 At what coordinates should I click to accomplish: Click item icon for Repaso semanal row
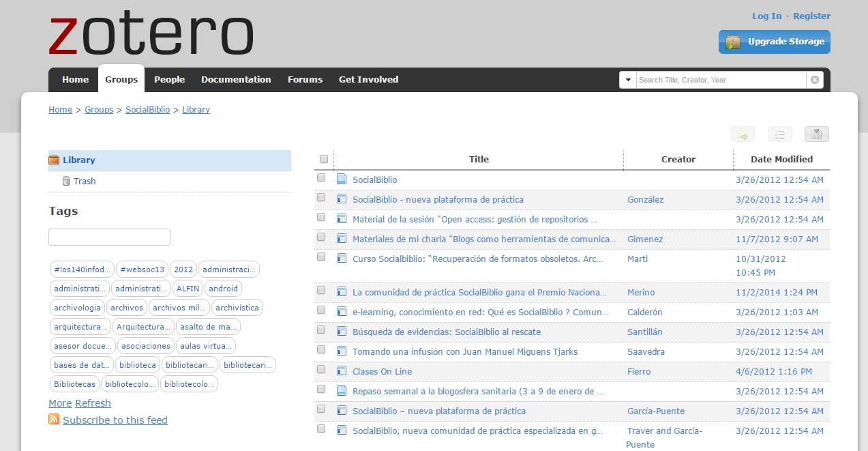point(342,391)
